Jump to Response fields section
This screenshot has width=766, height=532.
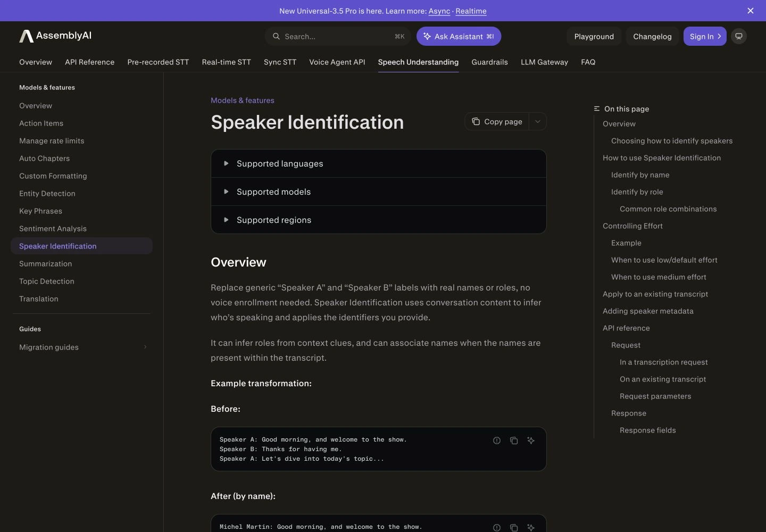click(x=648, y=430)
